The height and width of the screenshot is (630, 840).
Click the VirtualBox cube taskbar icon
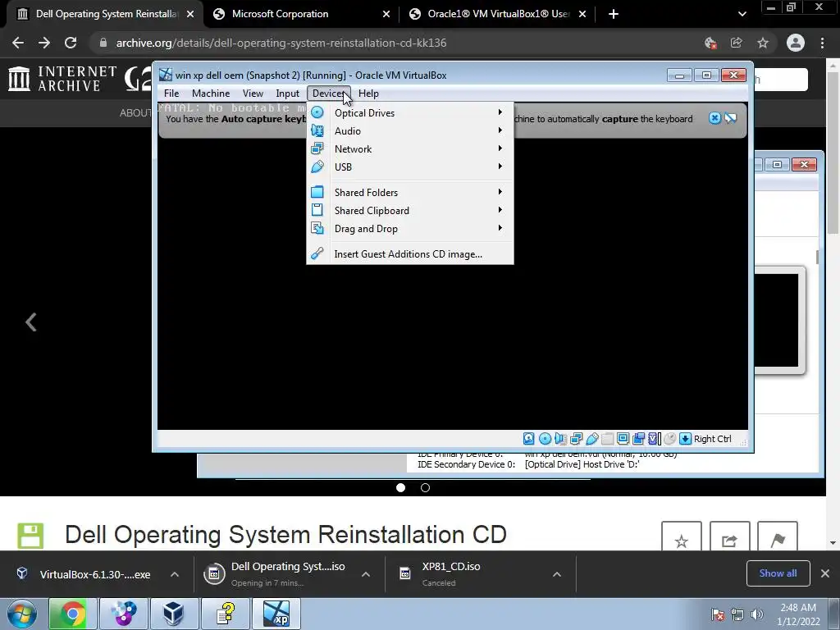[174, 614]
